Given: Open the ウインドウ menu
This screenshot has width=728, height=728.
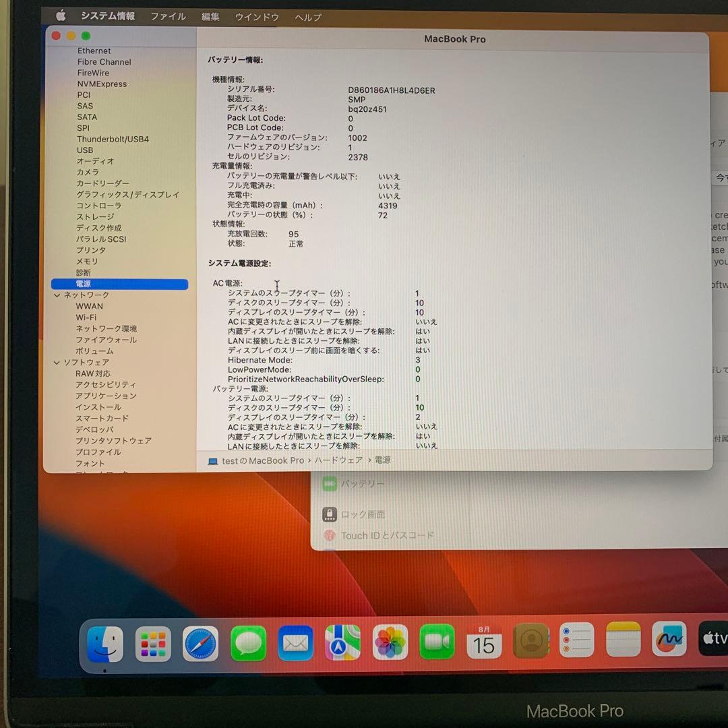Looking at the screenshot, I should (256, 17).
